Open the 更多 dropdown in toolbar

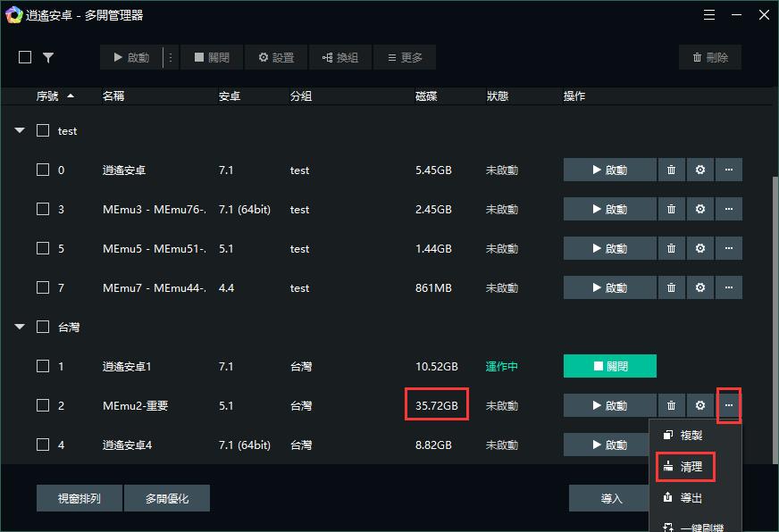404,56
